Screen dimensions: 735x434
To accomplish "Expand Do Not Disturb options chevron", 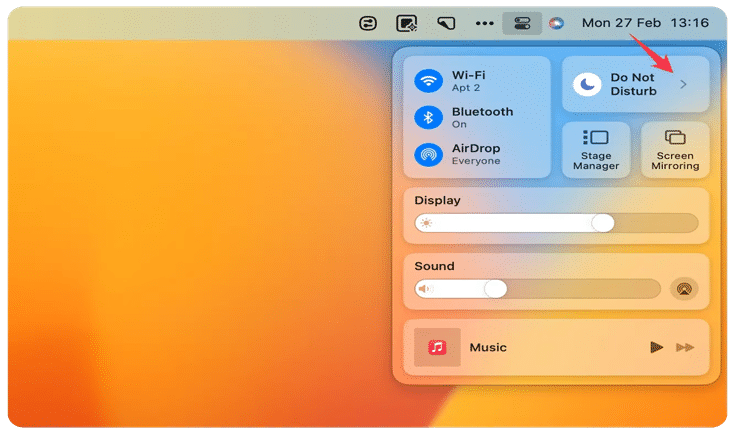I will pos(683,85).
